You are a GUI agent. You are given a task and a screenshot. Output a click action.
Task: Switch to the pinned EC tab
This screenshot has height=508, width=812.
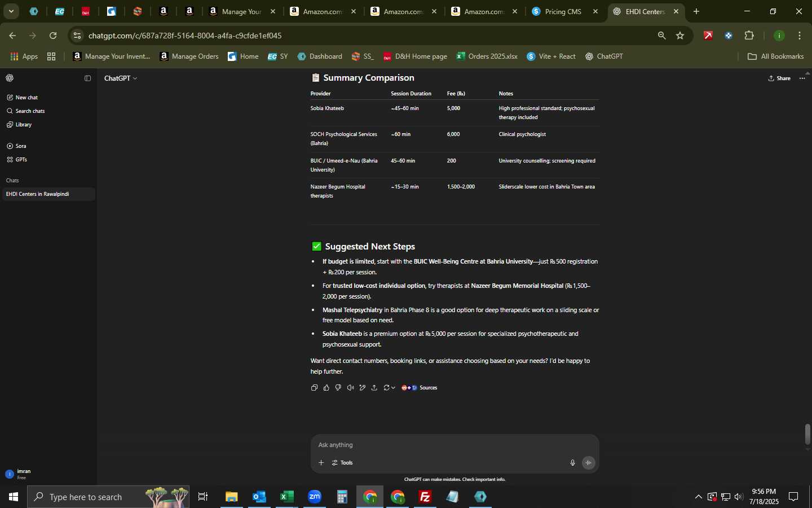60,11
